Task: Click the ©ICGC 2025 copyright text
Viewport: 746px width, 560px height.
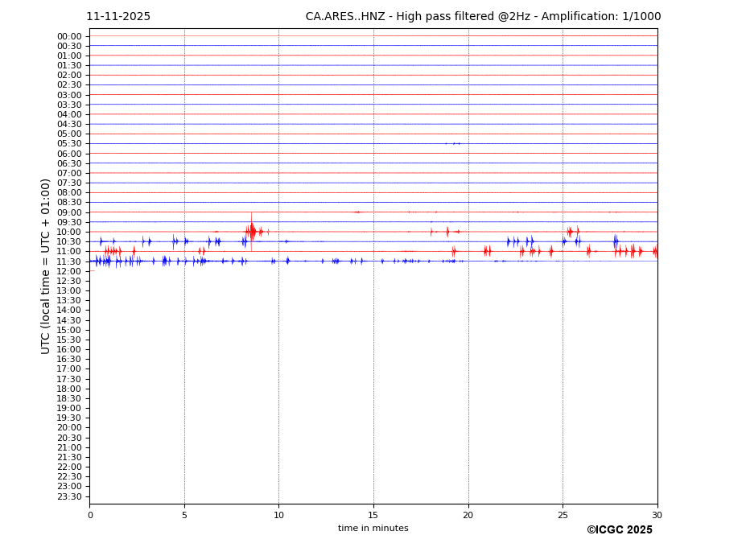Action: 619,530
